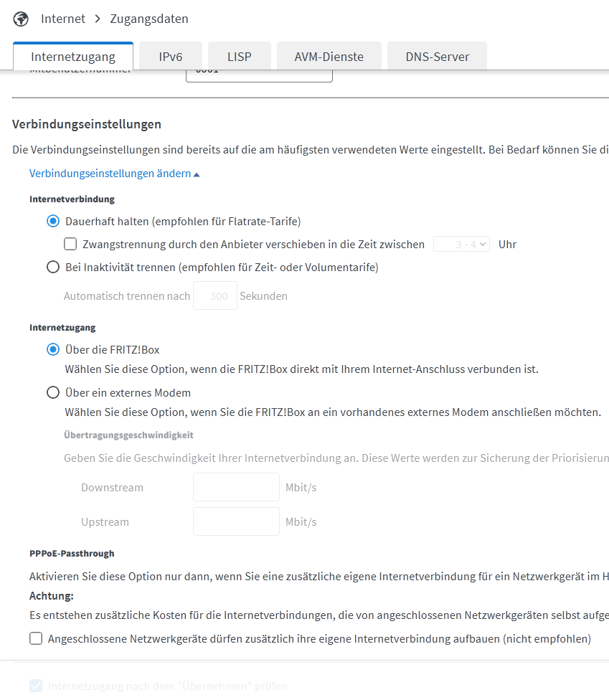
Task: Click the Internet breadcrumb link
Action: click(x=63, y=19)
